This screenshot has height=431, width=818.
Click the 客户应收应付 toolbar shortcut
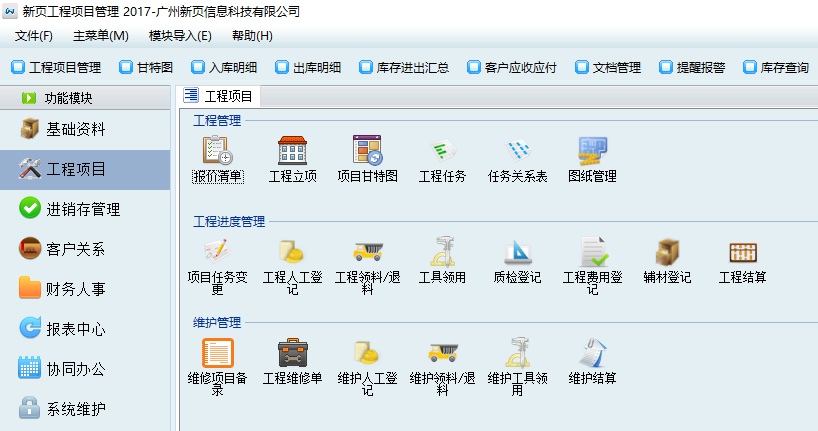coord(512,67)
